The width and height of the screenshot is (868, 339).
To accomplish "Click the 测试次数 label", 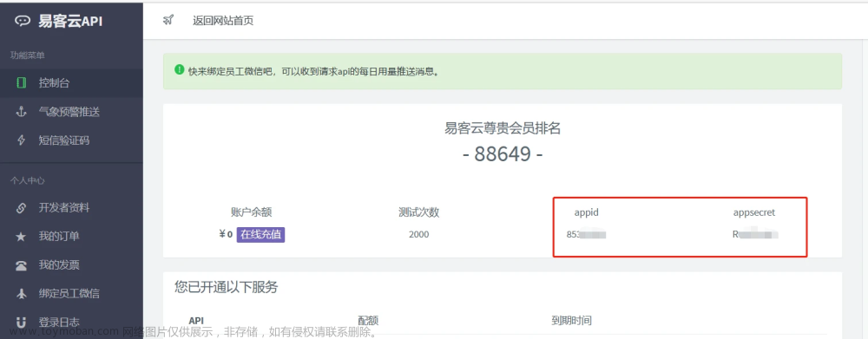I will (419, 212).
